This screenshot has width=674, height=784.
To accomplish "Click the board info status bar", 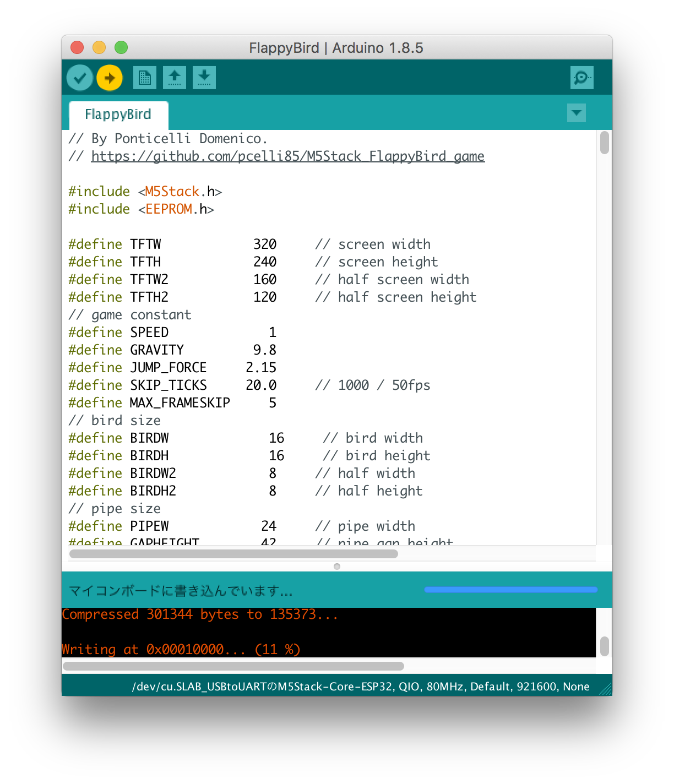I will tap(337, 687).
